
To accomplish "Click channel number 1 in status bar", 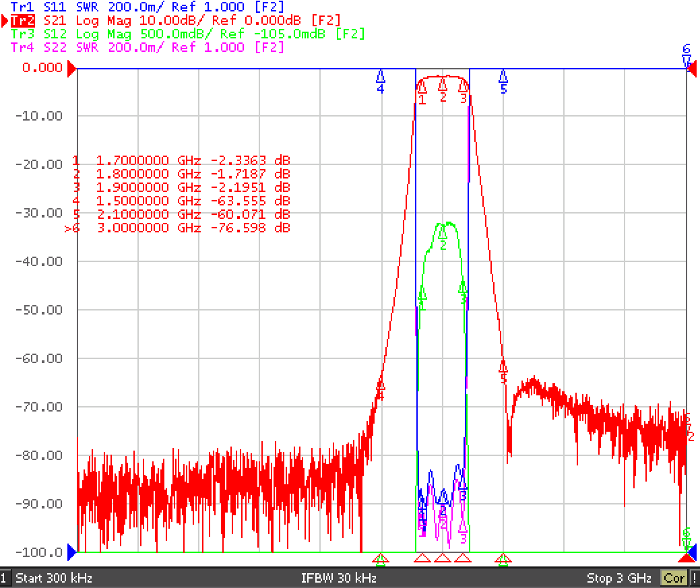I will (3, 578).
